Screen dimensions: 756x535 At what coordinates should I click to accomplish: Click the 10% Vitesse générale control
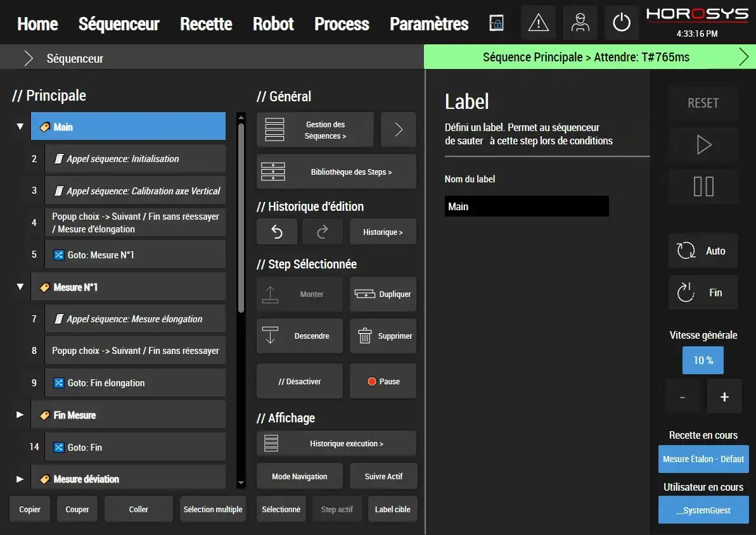tap(703, 360)
